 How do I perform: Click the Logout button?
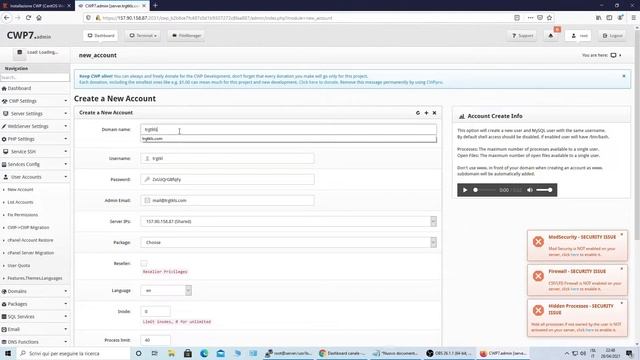click(612, 36)
